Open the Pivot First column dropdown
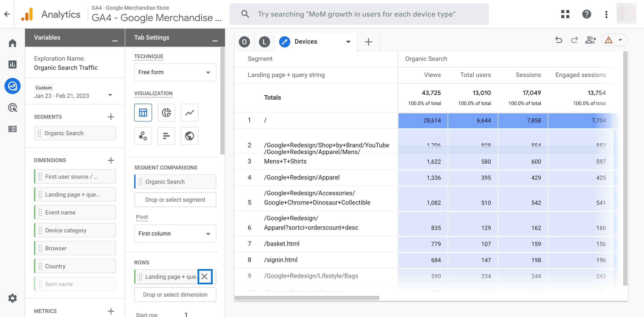 click(175, 233)
